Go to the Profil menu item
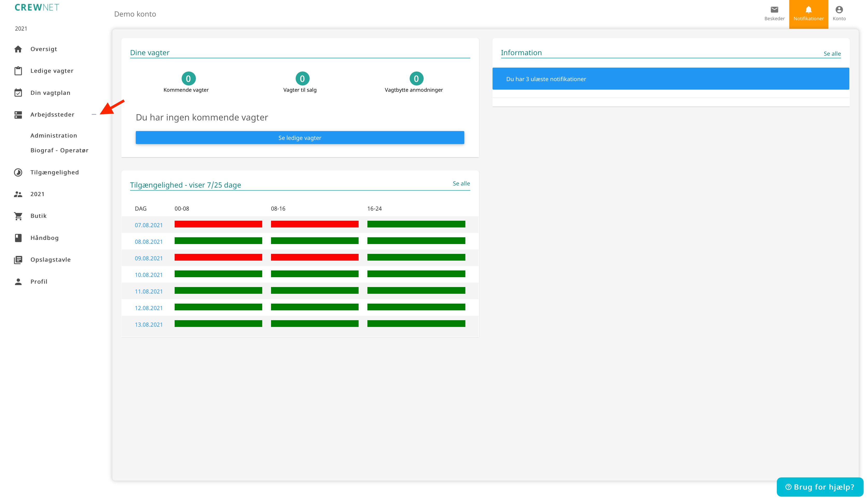 coord(39,282)
